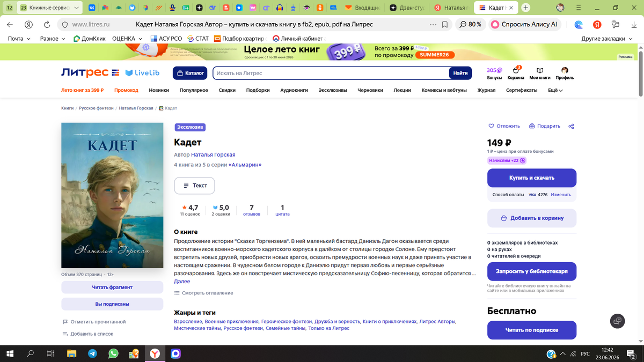This screenshot has width=644, height=362.
Task: Click Запросить у библиотекаря button
Action: [532, 271]
